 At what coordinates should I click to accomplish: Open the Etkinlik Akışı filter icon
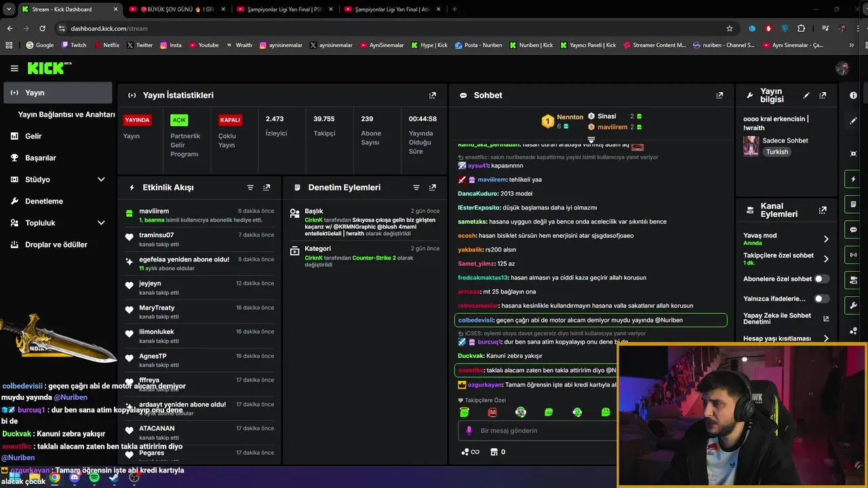250,188
